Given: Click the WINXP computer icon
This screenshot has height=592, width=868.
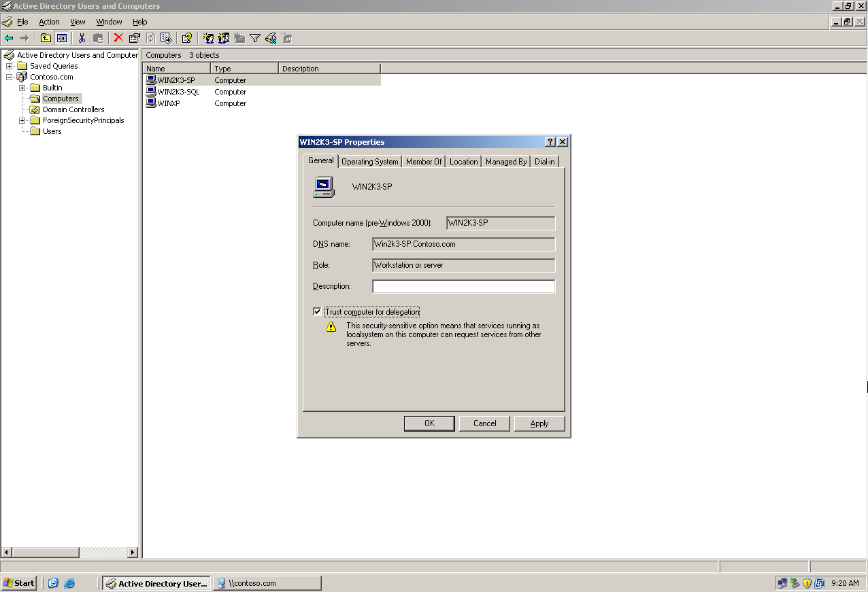Looking at the screenshot, I should tap(151, 103).
